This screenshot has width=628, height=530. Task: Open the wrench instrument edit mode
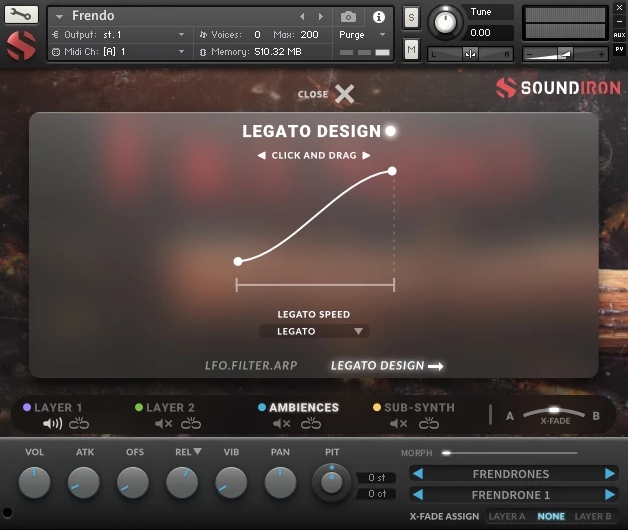point(21,14)
